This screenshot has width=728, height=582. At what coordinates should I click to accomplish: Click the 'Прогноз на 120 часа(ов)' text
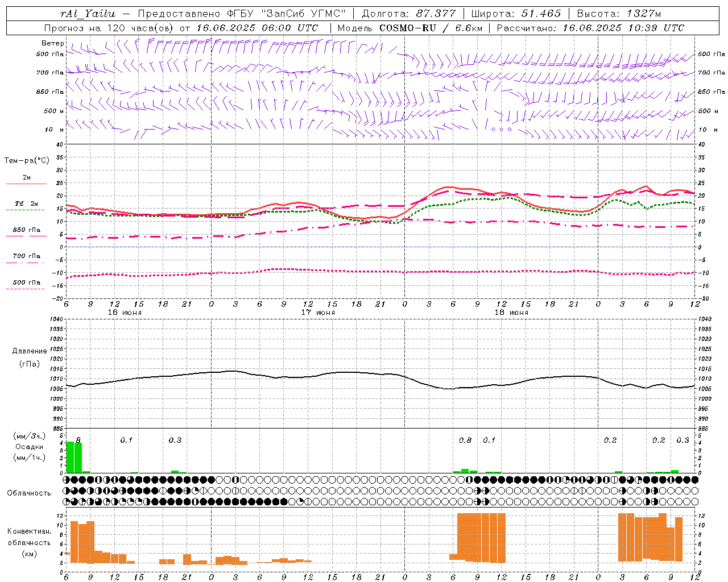click(x=110, y=28)
